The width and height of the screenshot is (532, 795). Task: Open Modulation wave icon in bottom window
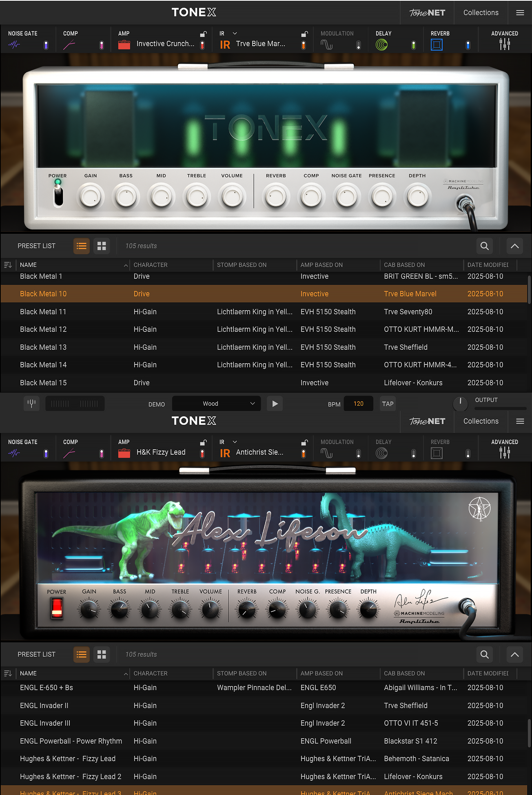click(326, 453)
